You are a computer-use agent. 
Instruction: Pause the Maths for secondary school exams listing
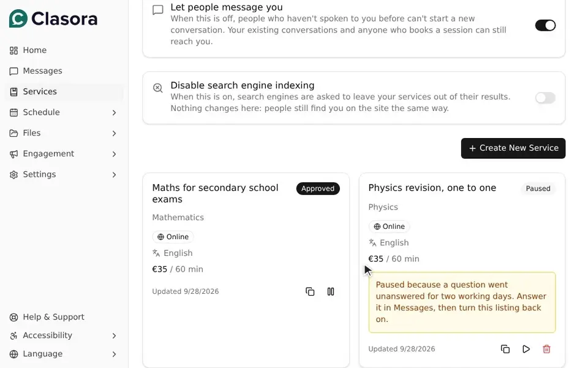pos(330,292)
